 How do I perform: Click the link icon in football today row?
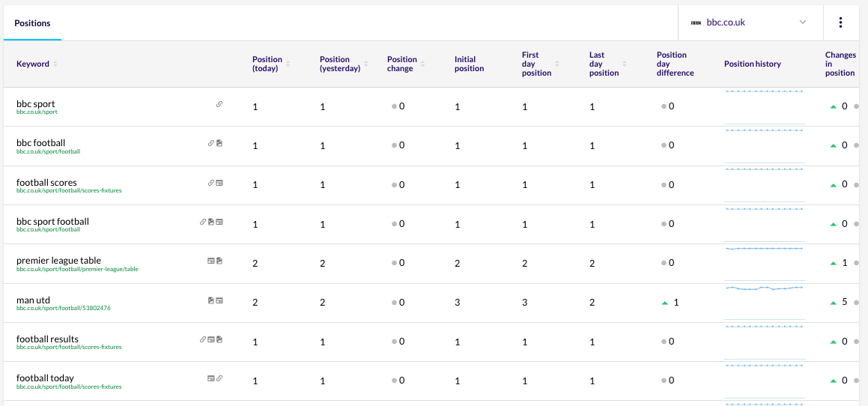[x=219, y=378]
